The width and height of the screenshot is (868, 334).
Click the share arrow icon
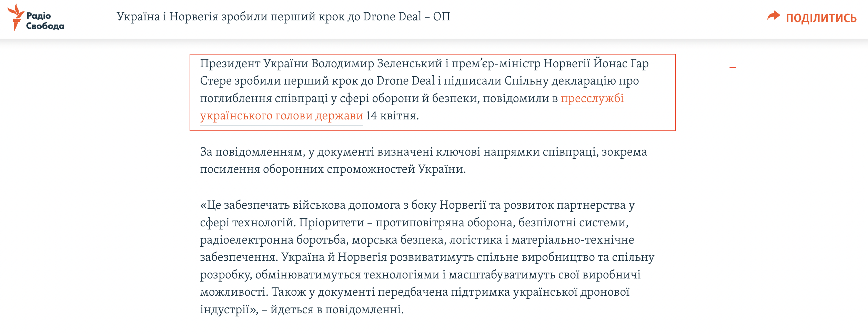774,16
